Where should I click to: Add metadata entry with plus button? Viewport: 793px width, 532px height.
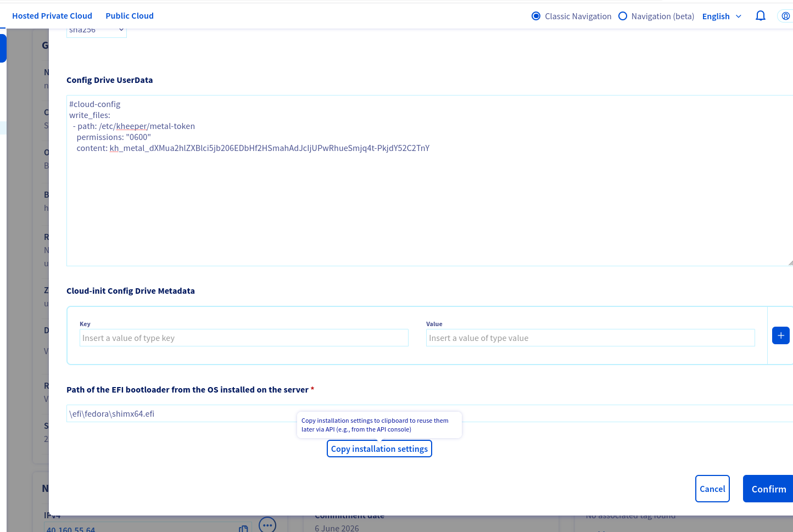click(781, 335)
